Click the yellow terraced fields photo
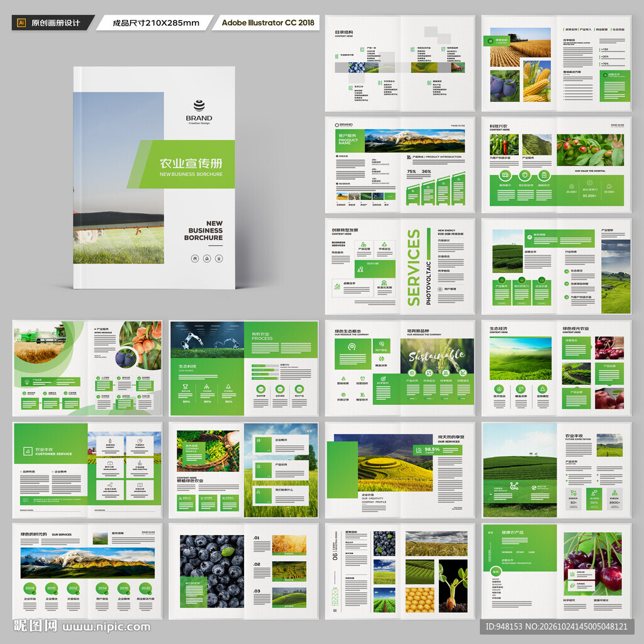Screen dimensions: 644x644 coord(395,464)
